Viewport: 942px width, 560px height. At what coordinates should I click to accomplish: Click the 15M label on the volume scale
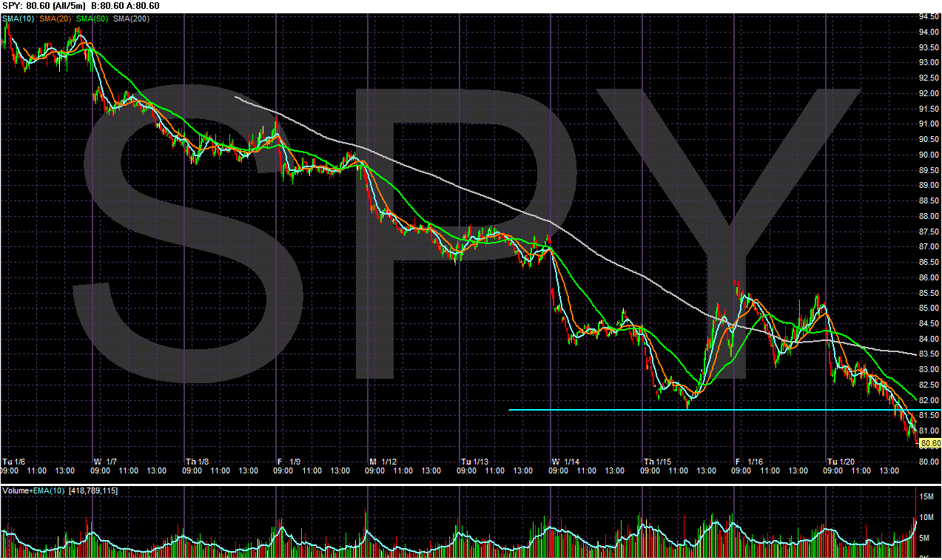click(x=926, y=497)
